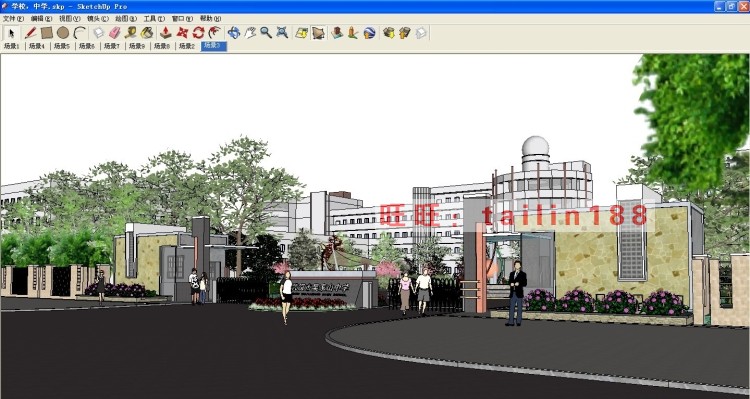This screenshot has height=399, width=750.
Task: Switch to the 场景1 scene tab
Action: tap(11, 46)
